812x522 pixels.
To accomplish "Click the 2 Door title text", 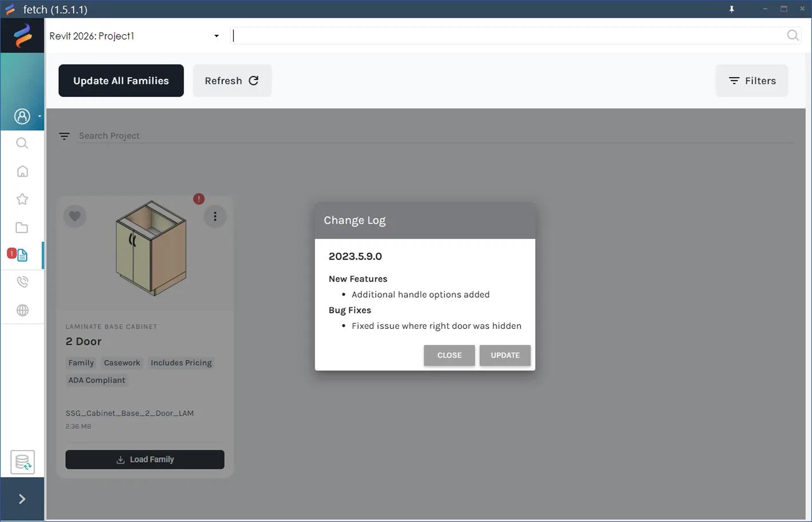I will tap(83, 341).
